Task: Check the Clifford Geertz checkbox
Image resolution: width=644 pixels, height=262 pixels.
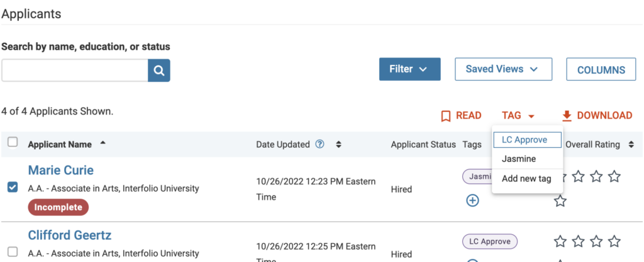Action: (13, 251)
